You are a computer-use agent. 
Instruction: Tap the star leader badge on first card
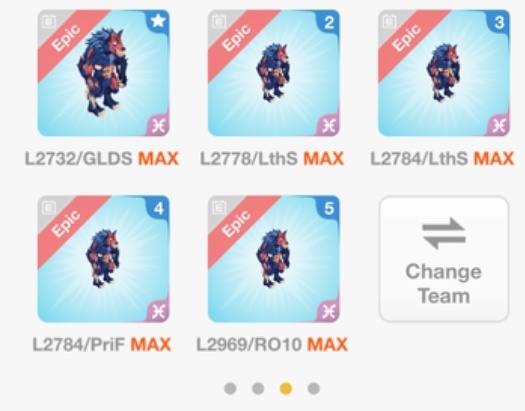158,21
